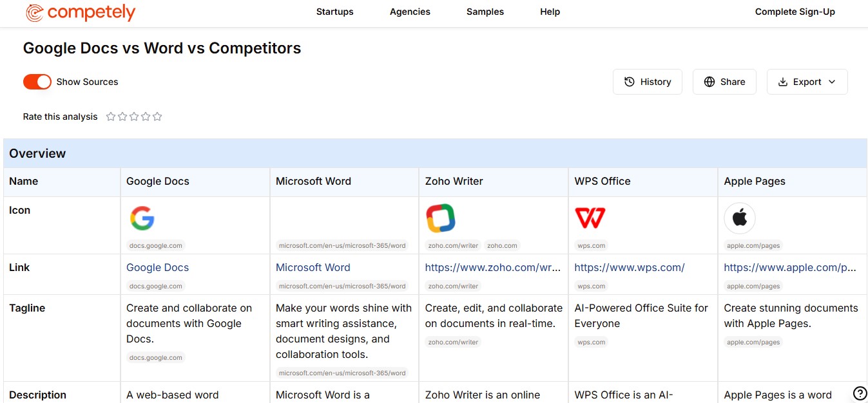Image resolution: width=868 pixels, height=403 pixels.
Task: Click the Zoho Writer app icon
Action: 441,218
